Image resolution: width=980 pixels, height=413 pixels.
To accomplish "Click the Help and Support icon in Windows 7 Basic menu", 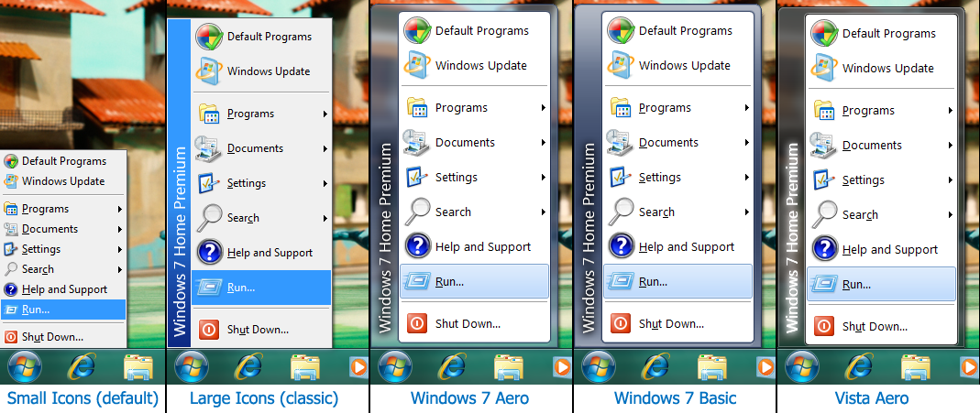I will 621,246.
